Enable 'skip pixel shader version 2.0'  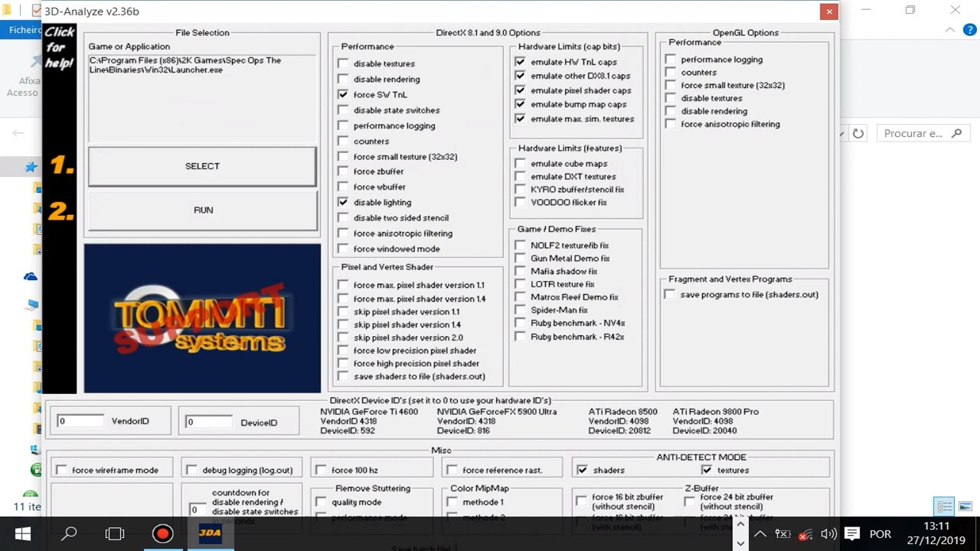pos(343,337)
